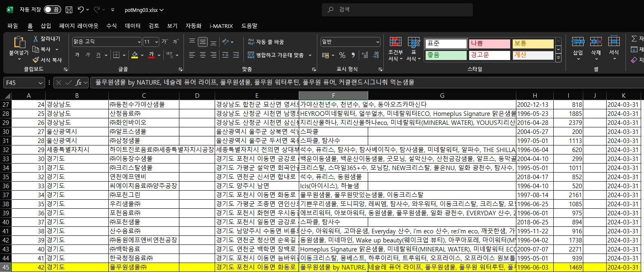
Task: Toggle align text right
Action: click(213, 55)
